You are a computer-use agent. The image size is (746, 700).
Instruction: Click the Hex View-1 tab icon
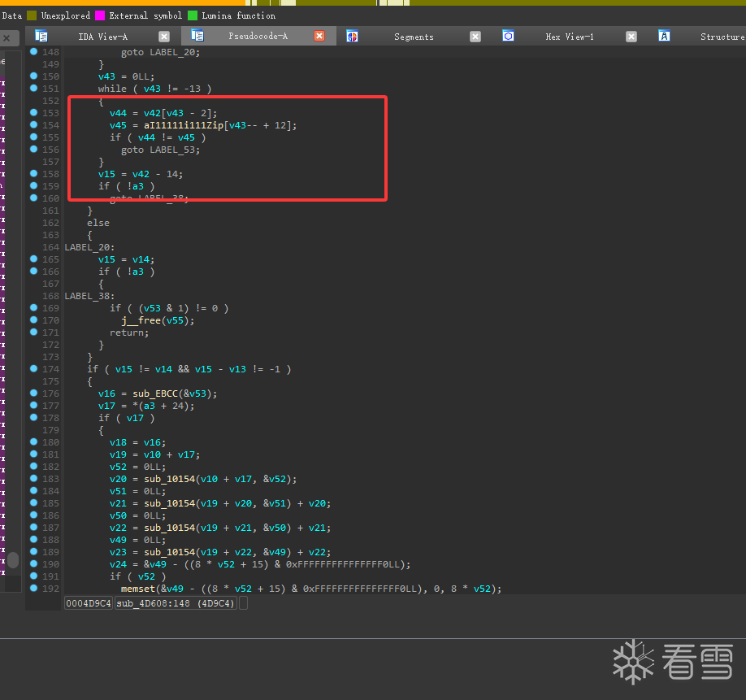coord(508,36)
